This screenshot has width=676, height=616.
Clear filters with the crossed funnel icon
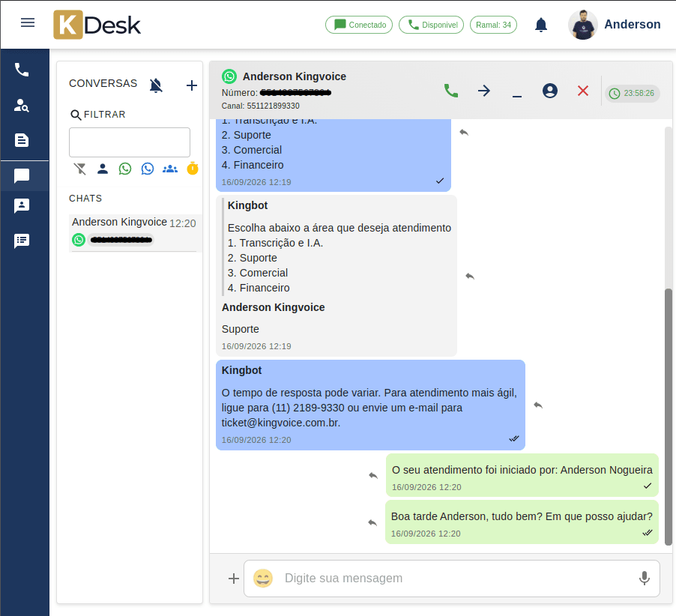[79, 169]
